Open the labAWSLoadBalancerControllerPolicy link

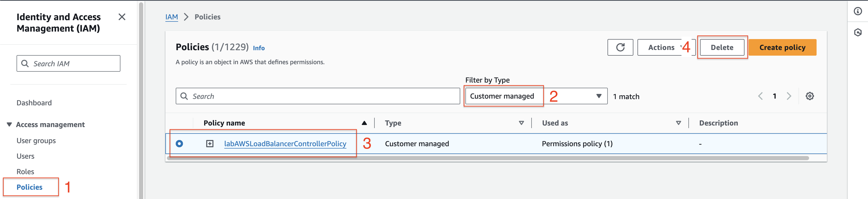285,144
